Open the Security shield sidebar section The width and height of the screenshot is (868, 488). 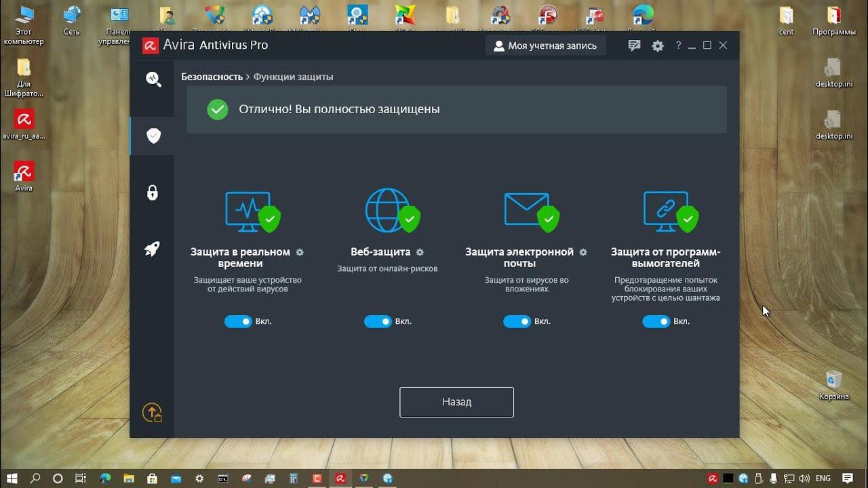[153, 136]
